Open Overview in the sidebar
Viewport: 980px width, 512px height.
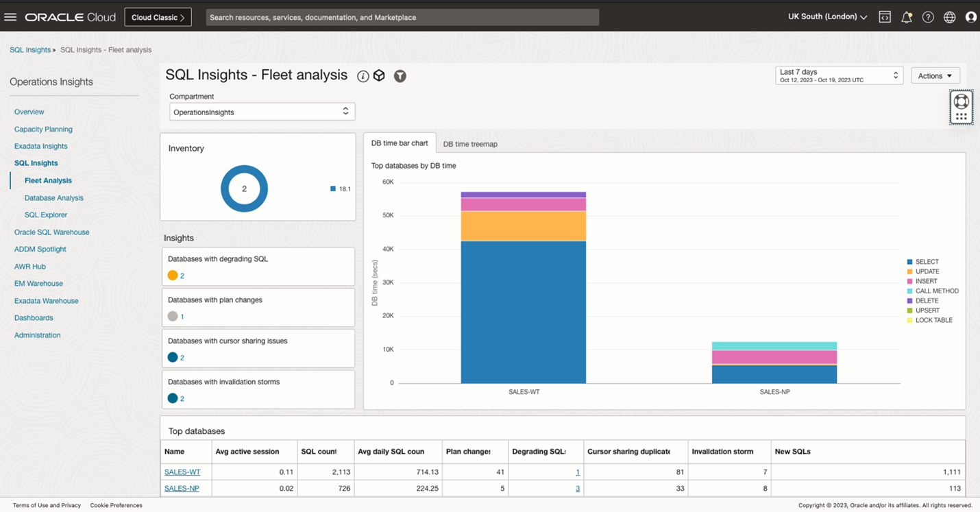point(29,112)
